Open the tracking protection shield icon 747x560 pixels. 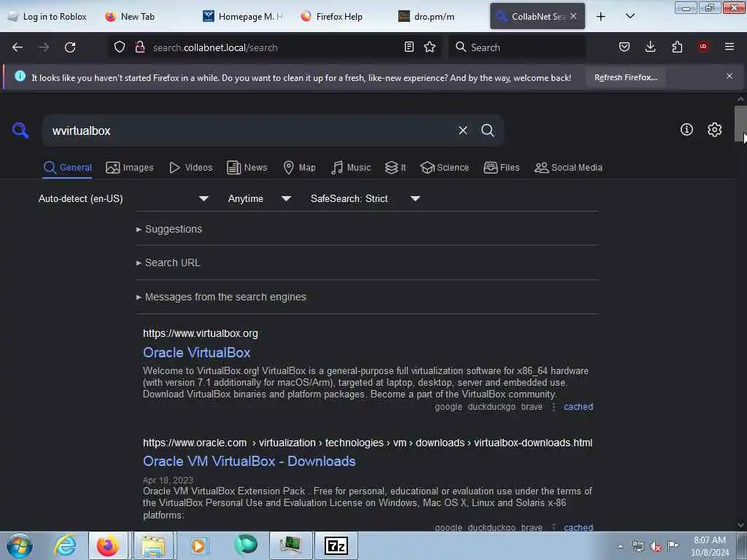[x=120, y=47]
